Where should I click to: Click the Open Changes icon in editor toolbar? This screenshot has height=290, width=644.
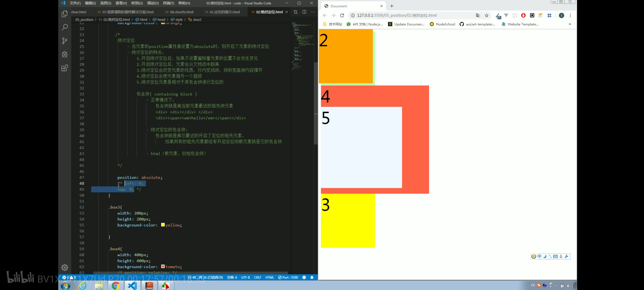pos(295,12)
